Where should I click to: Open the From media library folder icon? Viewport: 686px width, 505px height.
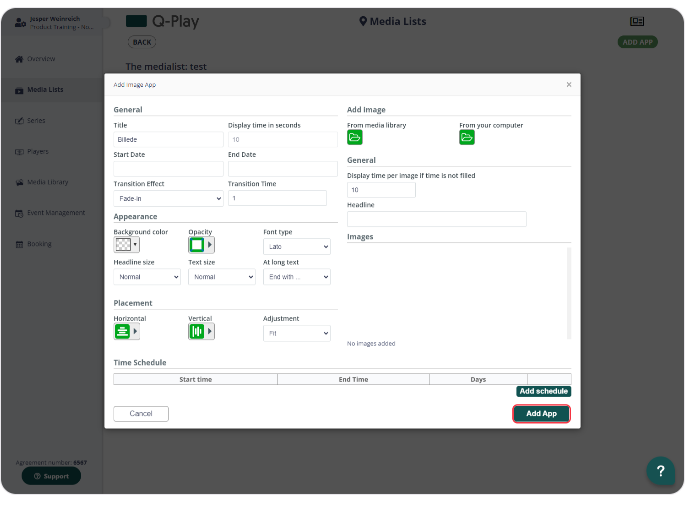[354, 137]
